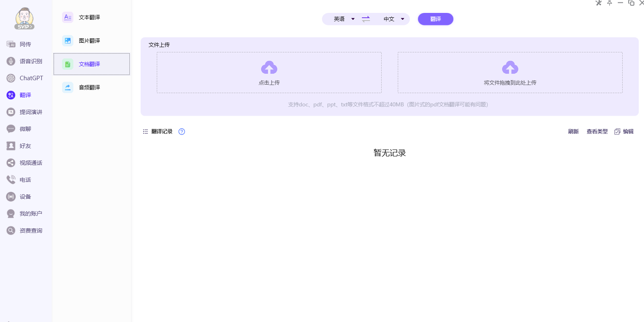Expand the target language 中文 dropdown
Screen dimensions: 644x322
coord(394,19)
